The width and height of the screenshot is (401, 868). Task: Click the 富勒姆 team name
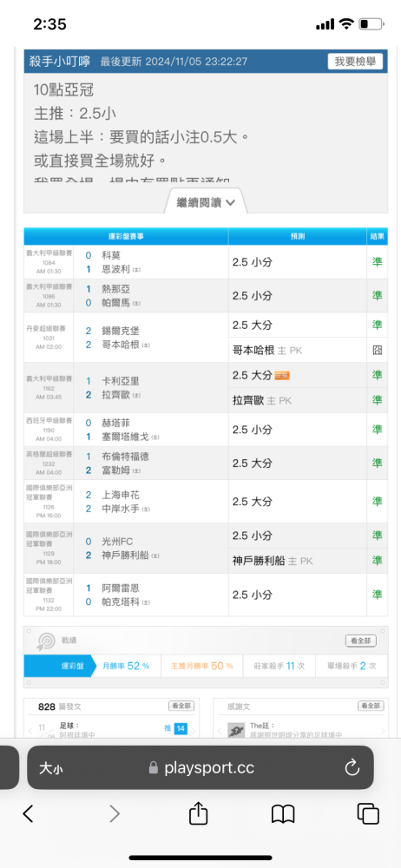[116, 471]
